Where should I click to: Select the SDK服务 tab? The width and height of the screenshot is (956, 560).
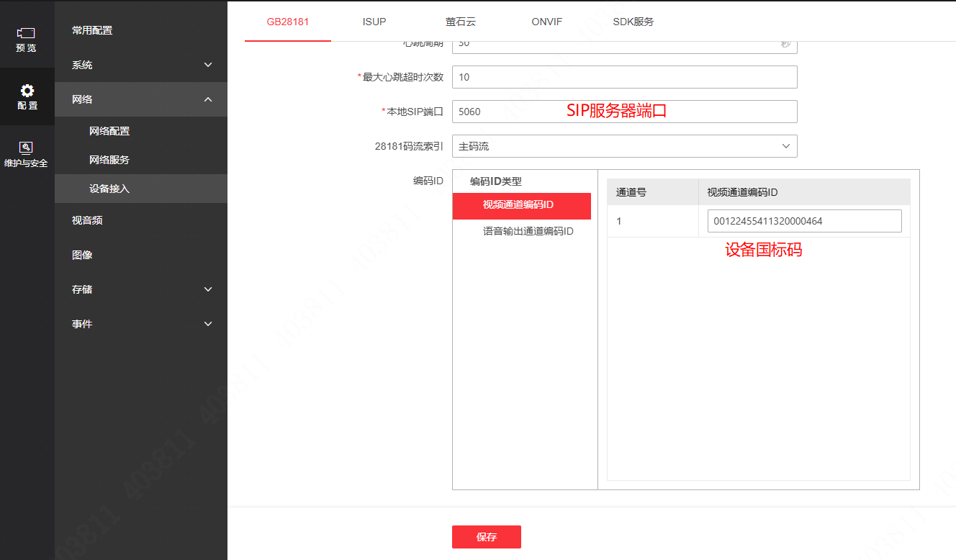coord(633,22)
